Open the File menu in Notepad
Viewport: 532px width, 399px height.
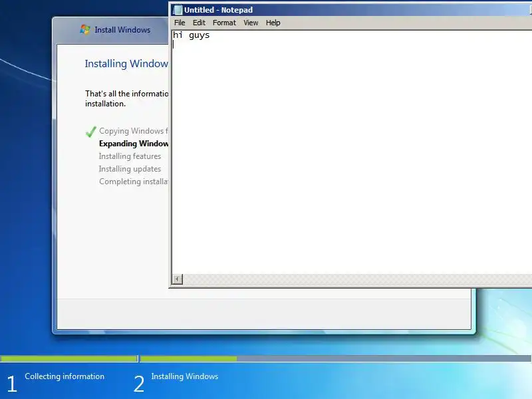pos(180,23)
